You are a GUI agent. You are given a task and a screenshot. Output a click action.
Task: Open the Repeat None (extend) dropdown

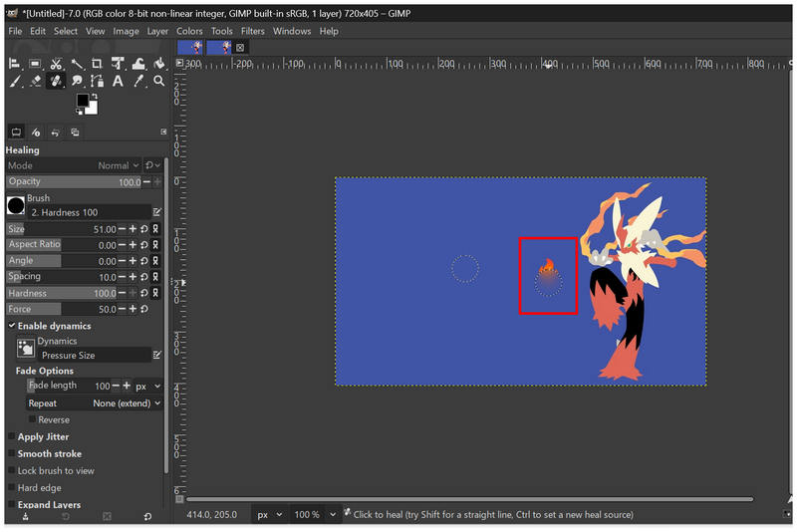pos(94,403)
